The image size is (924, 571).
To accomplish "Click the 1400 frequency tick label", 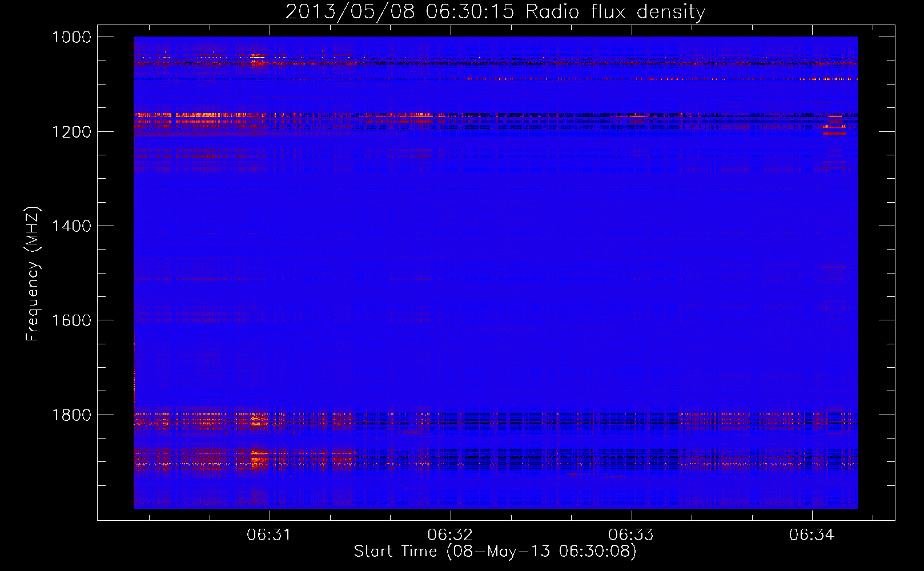I will [x=71, y=226].
